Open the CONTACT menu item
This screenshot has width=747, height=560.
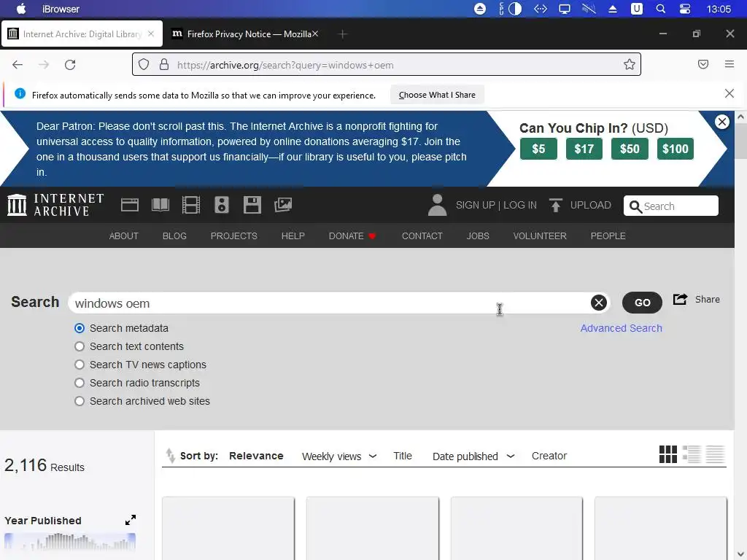coord(422,236)
